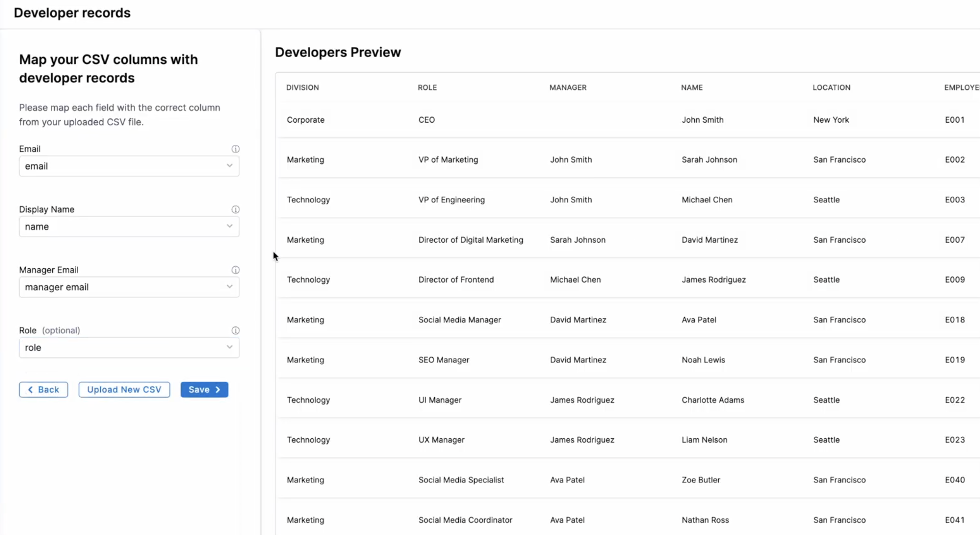980x535 pixels.
Task: Open the Email column dropdown
Action: pyautogui.click(x=129, y=166)
